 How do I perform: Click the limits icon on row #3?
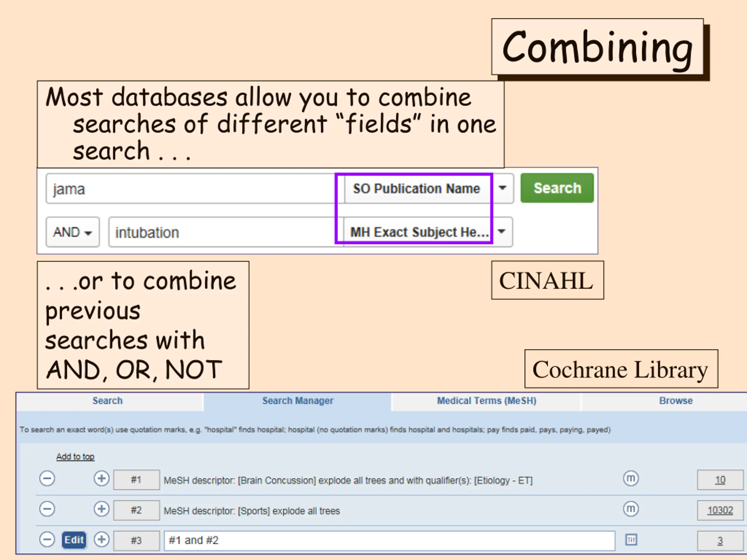(x=631, y=540)
